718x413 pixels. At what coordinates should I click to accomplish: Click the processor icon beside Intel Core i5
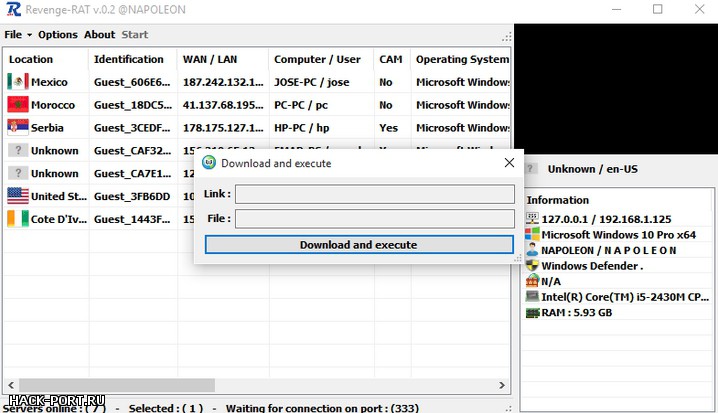[532, 296]
